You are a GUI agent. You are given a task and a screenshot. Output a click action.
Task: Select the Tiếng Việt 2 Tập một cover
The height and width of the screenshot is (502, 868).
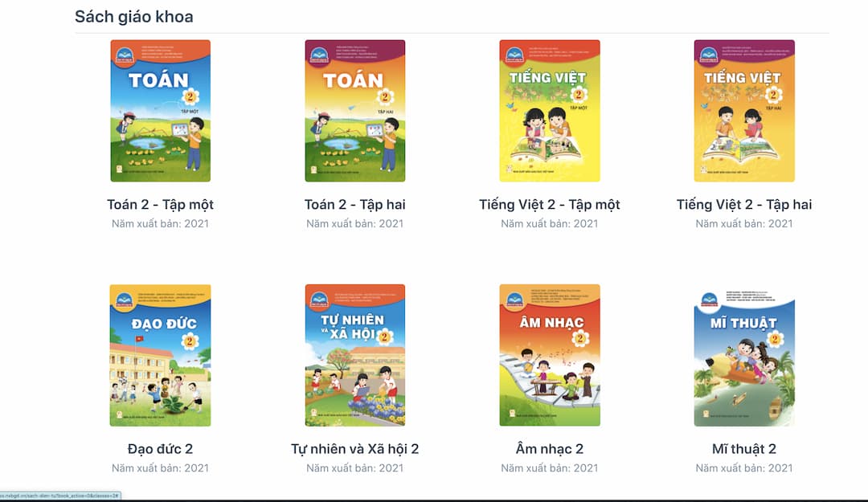pos(550,111)
